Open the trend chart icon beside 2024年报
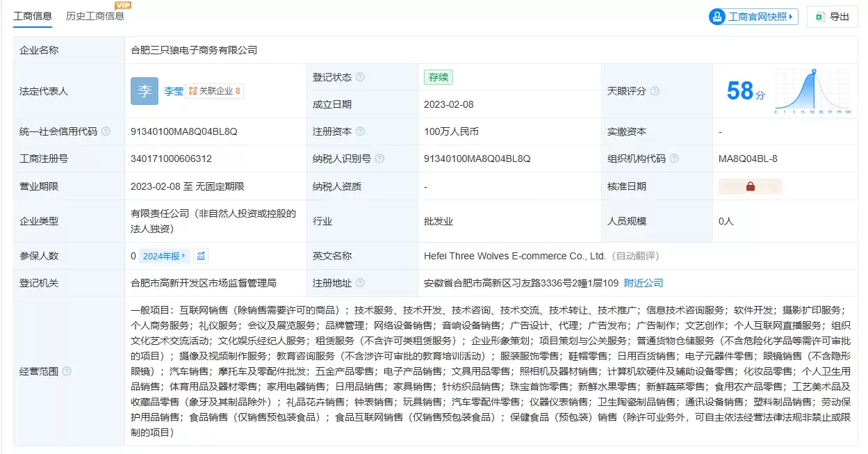The image size is (868, 454). pos(201,256)
